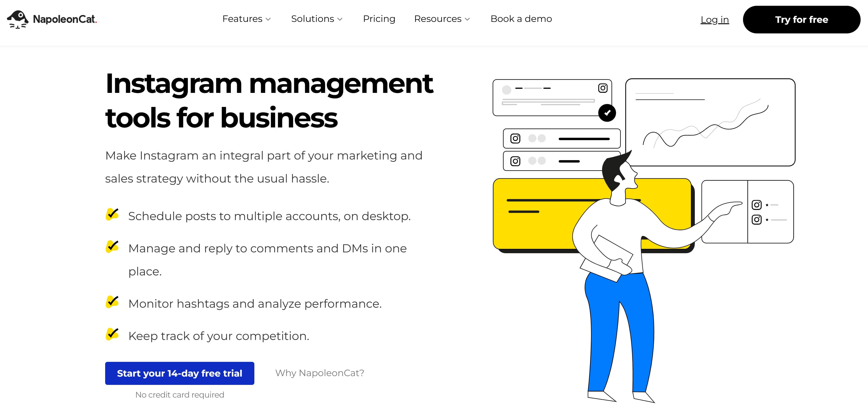Screen dimensions: 868x413
Task: Click the checkmark beside Keep track
Action: point(112,334)
